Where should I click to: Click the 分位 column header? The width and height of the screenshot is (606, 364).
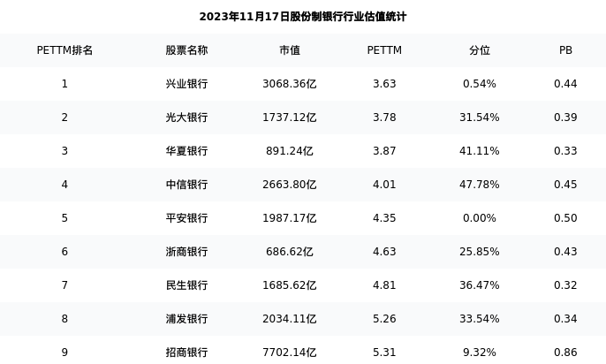click(479, 50)
